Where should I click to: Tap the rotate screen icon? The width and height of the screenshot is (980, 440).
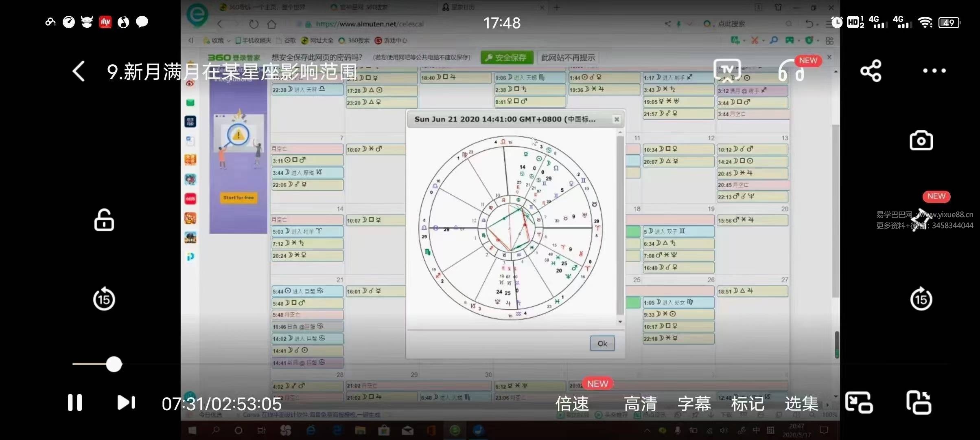(919, 403)
